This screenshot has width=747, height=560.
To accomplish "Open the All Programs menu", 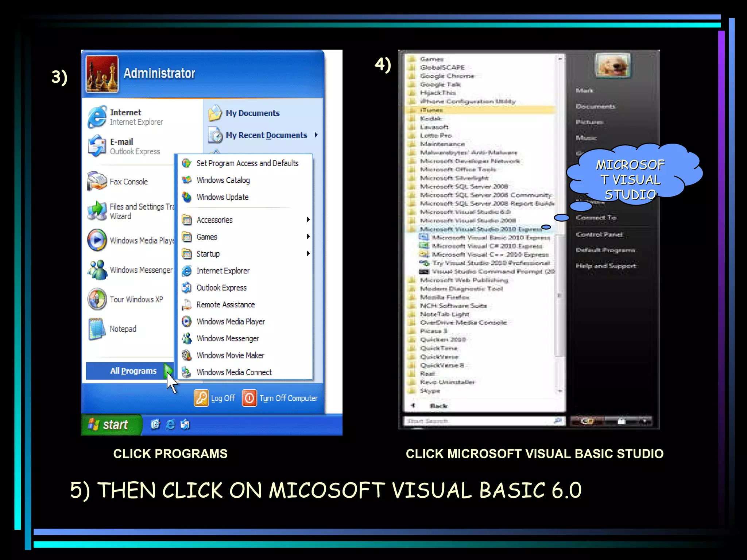I will point(133,371).
